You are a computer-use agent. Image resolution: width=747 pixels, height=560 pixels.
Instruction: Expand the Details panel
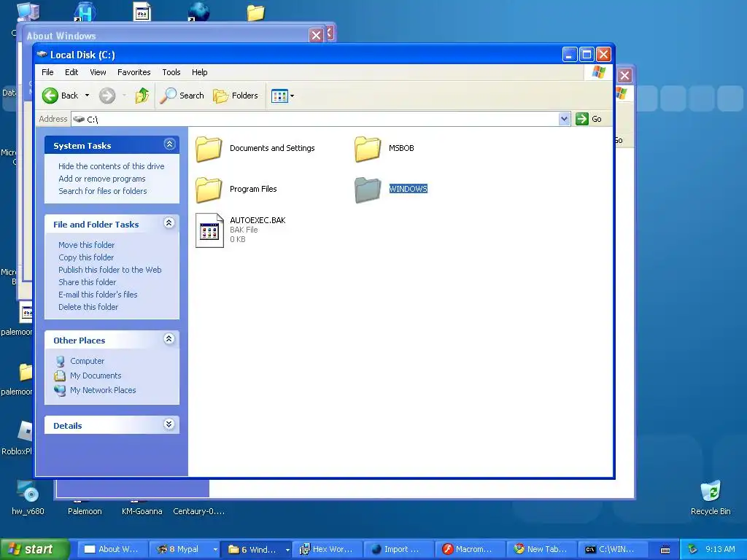tap(169, 424)
